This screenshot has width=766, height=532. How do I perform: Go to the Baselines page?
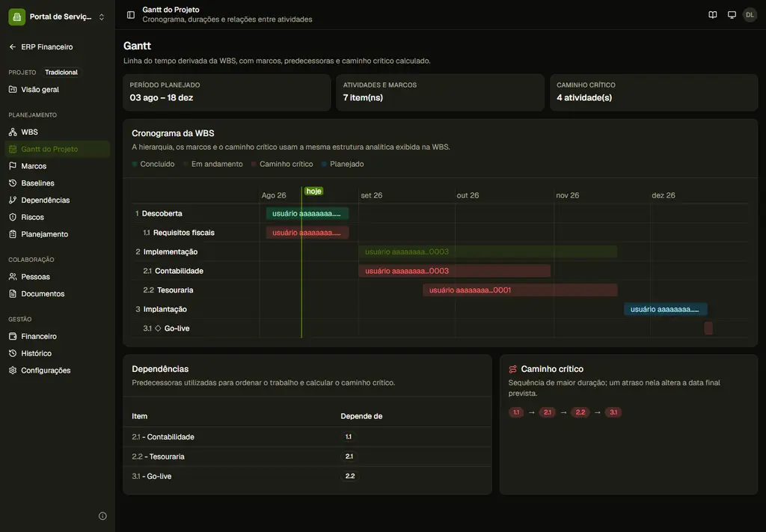coord(57,183)
